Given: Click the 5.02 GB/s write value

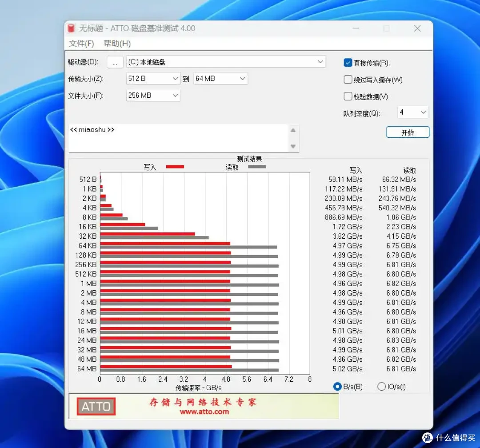Looking at the screenshot, I should coord(348,369).
